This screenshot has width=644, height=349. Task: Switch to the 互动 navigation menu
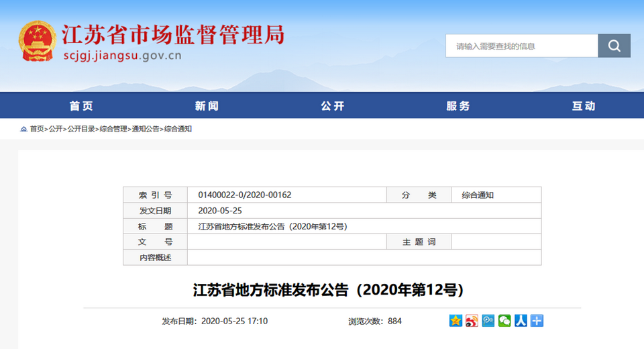pos(584,106)
